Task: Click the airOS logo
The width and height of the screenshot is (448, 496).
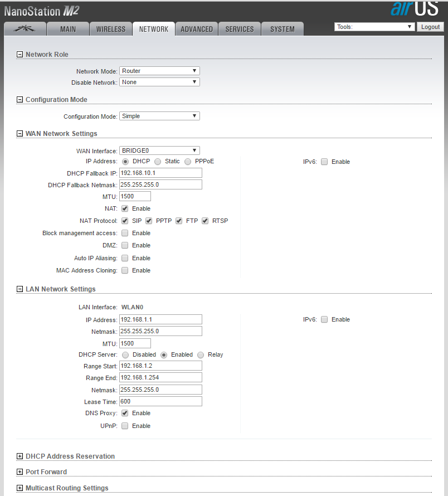Action: 415,8
